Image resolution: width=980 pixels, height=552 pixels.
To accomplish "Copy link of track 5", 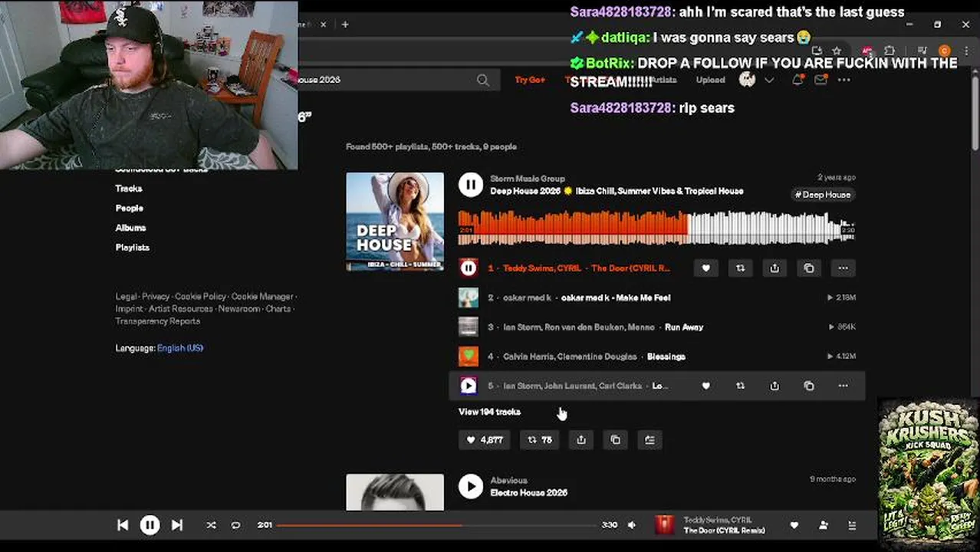I will [x=809, y=386].
